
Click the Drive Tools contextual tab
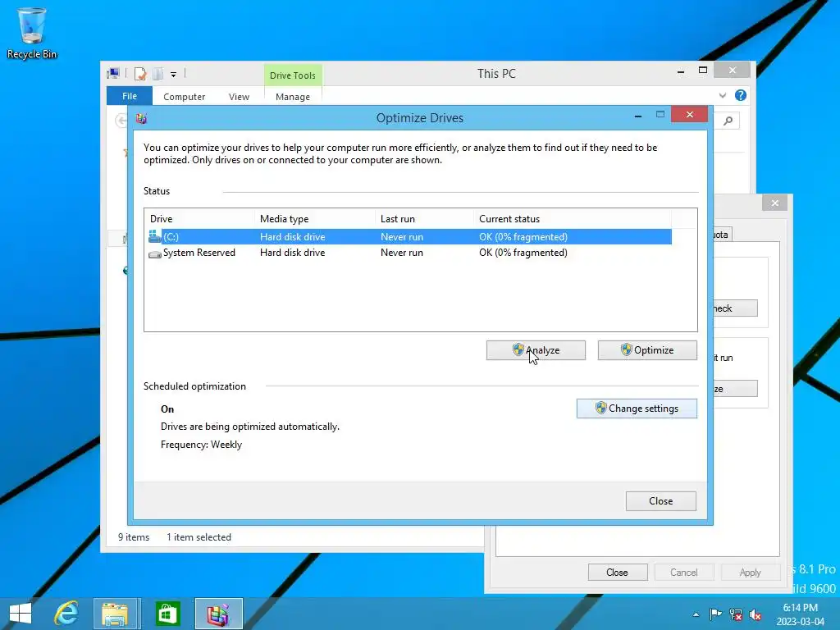point(293,75)
